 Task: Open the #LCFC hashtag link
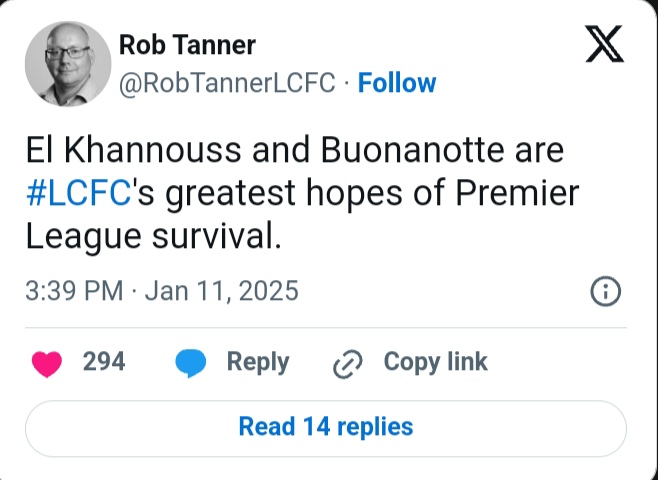point(79,194)
